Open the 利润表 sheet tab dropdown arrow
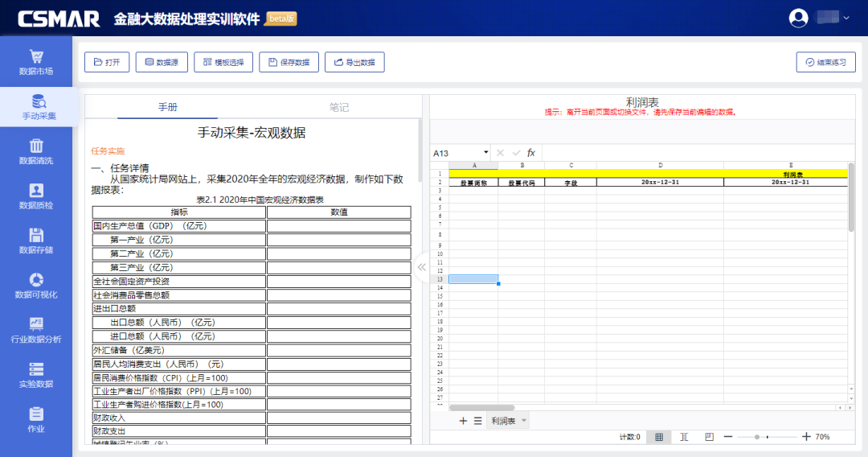 pyautogui.click(x=524, y=421)
